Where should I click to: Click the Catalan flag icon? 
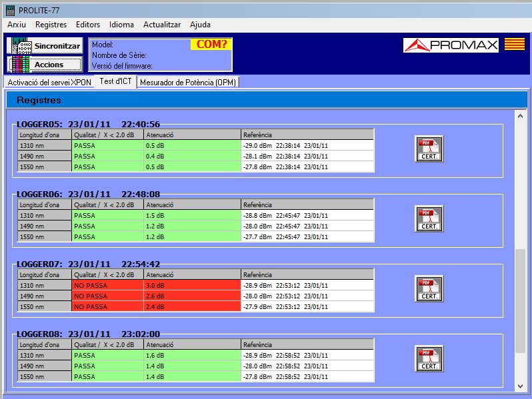pos(513,45)
